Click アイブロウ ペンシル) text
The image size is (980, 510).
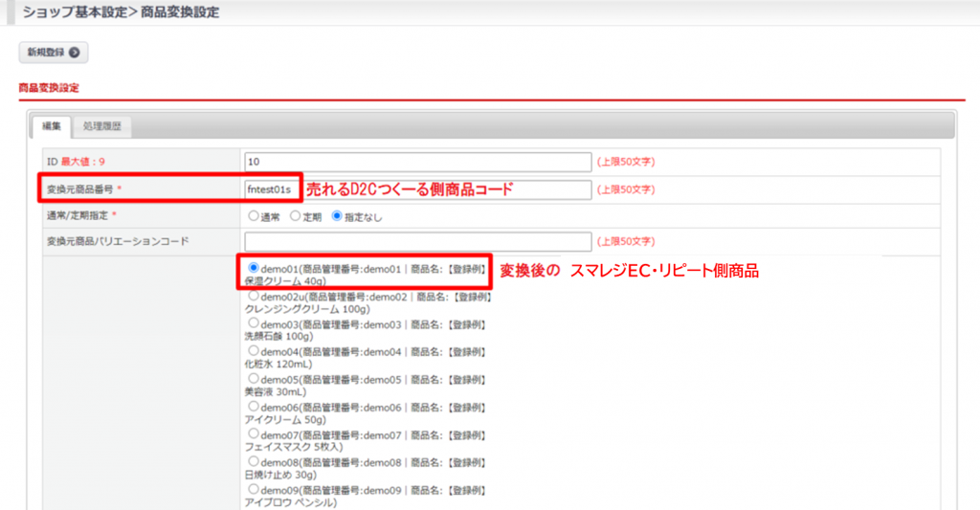tap(291, 502)
